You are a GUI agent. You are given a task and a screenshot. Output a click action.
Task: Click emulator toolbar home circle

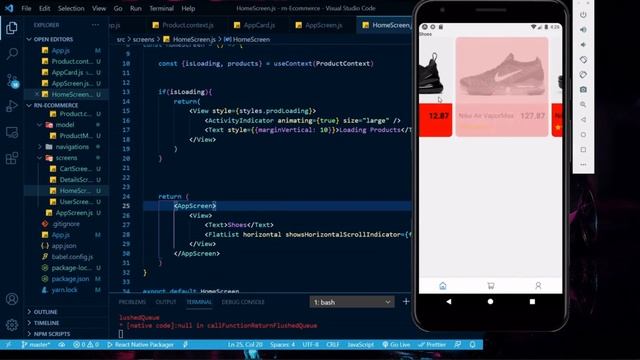pyautogui.click(x=583, y=134)
